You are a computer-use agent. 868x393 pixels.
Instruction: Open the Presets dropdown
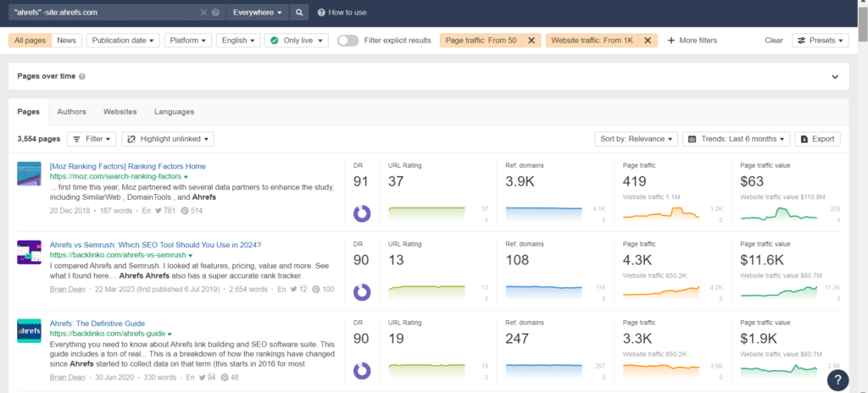pos(821,41)
